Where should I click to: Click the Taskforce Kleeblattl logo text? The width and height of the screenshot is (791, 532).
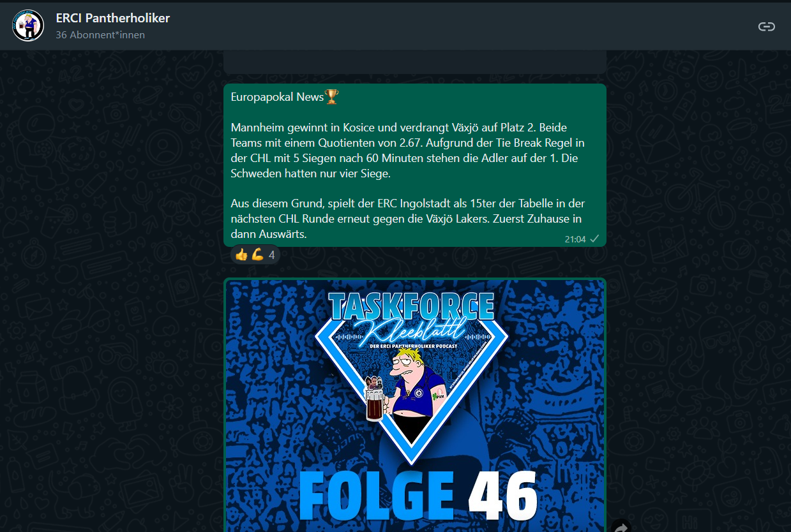(412, 316)
